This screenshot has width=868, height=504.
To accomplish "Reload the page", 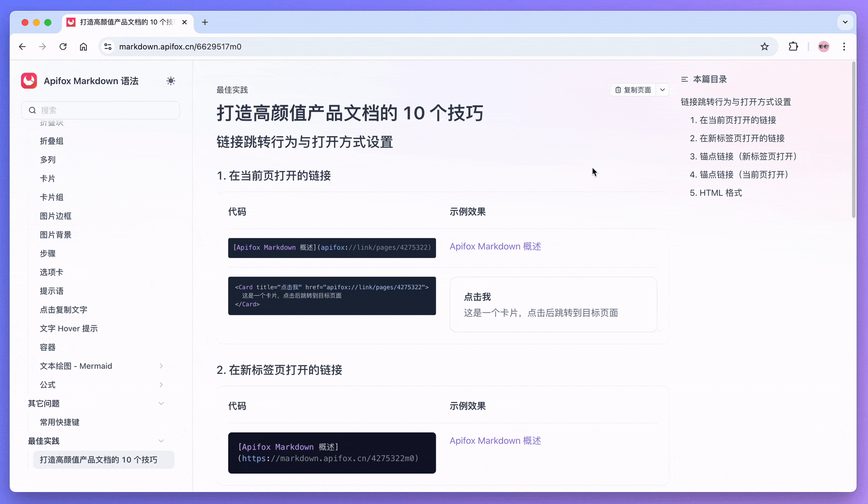I will (63, 47).
